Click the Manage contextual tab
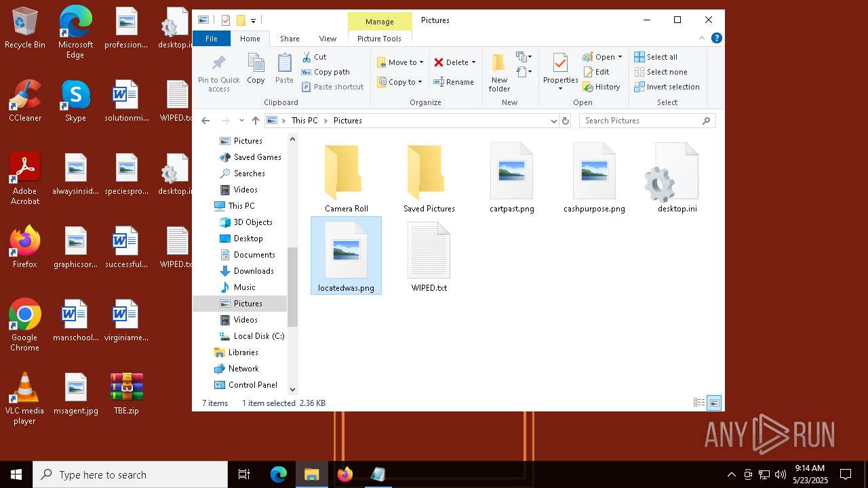 [x=379, y=22]
